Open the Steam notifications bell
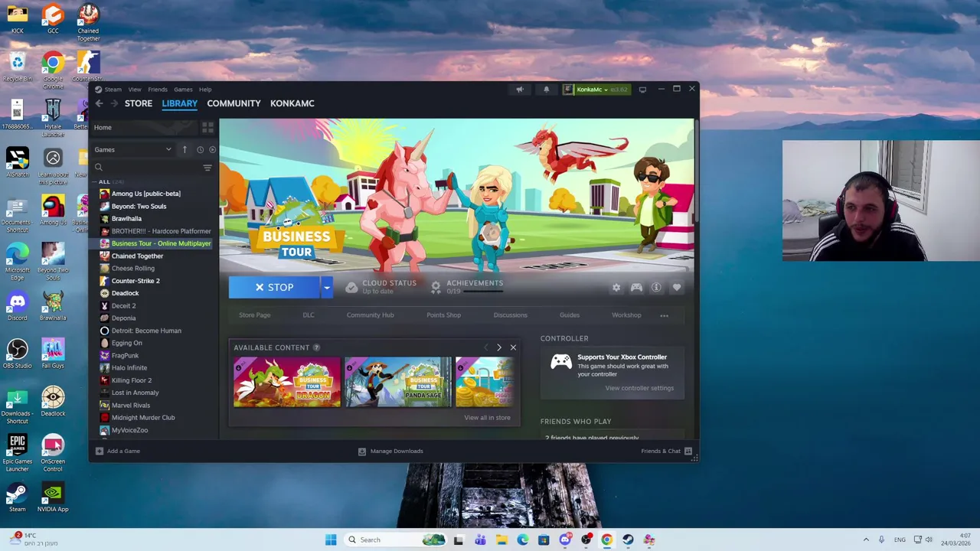980x551 pixels. coord(546,90)
